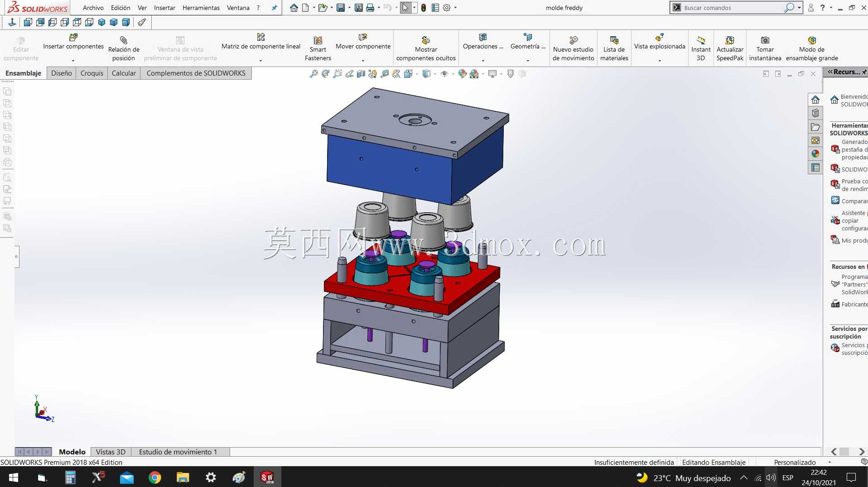Open the Options gear icon

coord(447,8)
